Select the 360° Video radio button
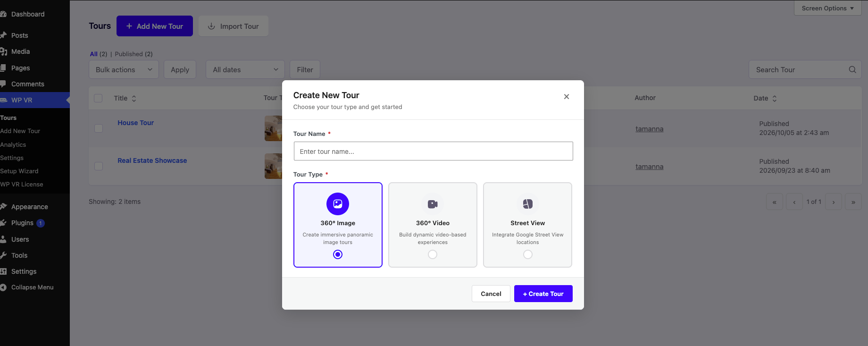The height and width of the screenshot is (346, 868). point(433,254)
